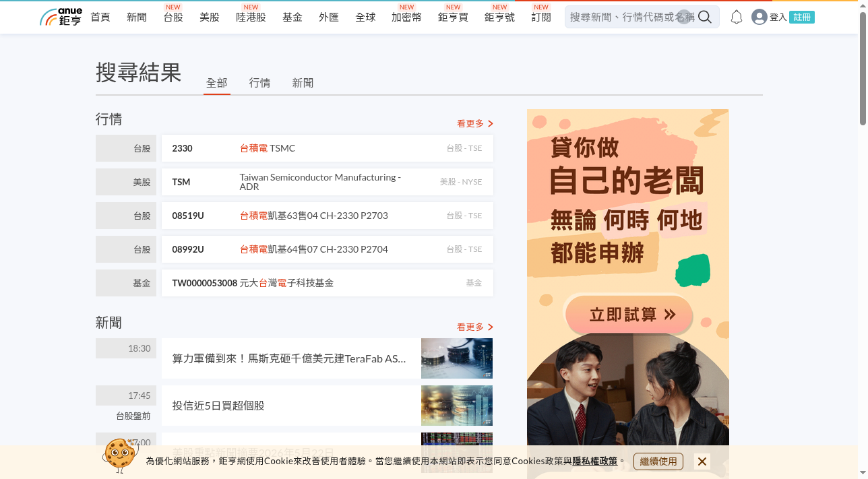Click 看更多 beside 新聞 heading

475,327
